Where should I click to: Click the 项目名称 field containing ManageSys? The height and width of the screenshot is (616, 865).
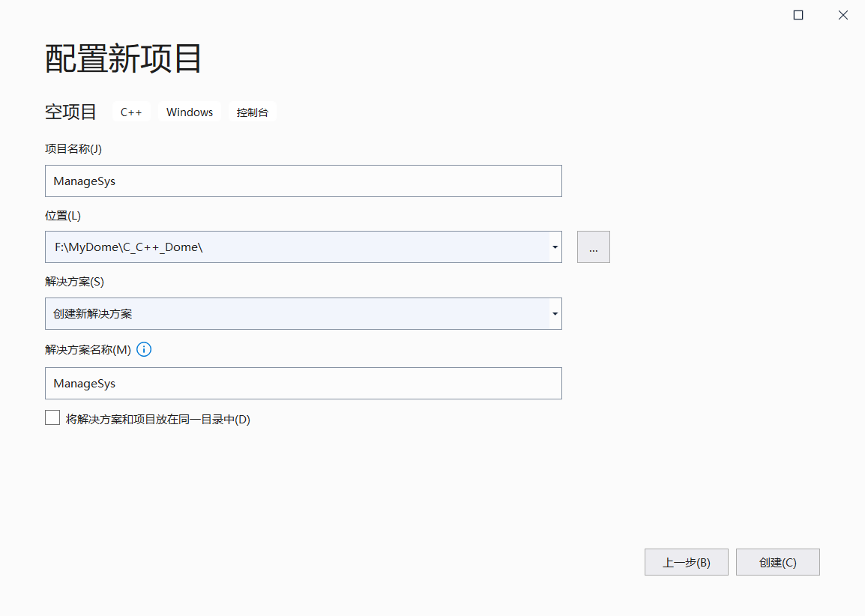(x=303, y=181)
